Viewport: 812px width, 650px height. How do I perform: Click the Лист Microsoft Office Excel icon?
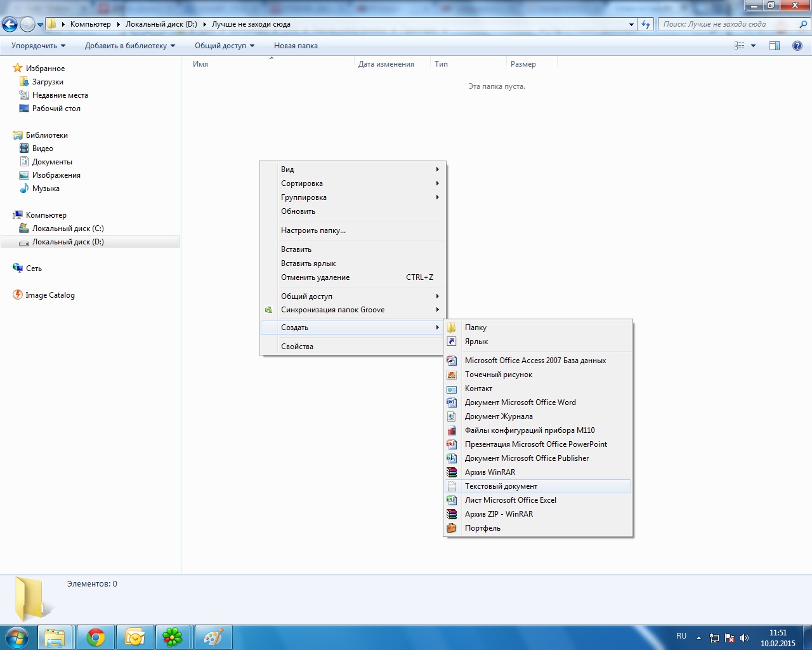[x=452, y=500]
